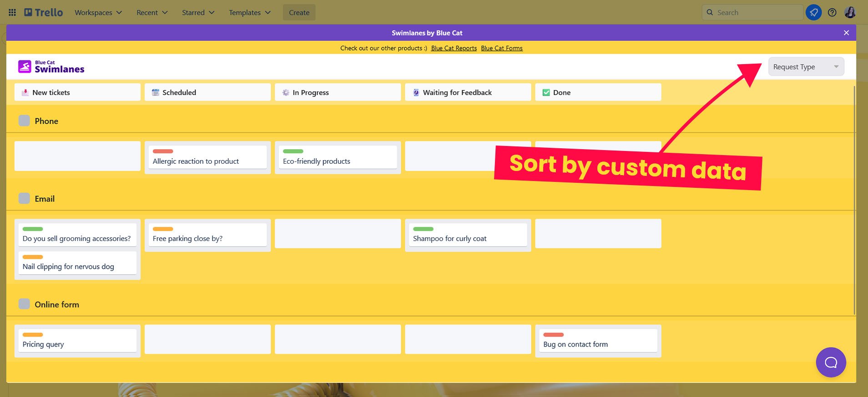This screenshot has height=397, width=868.
Task: Click the Blue Cat Swimlanes logo
Action: 51,67
